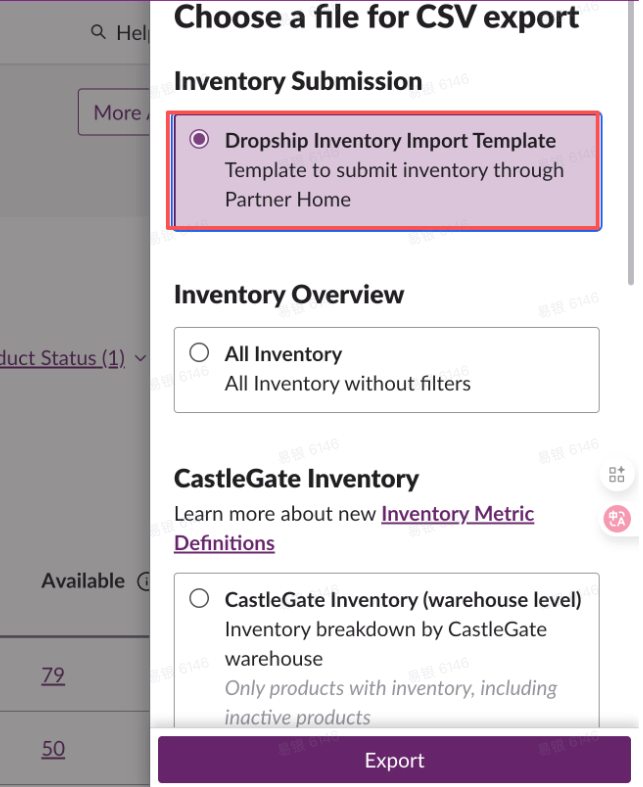Click the Help text next to search
The image size is (643, 787).
pyautogui.click(x=133, y=33)
